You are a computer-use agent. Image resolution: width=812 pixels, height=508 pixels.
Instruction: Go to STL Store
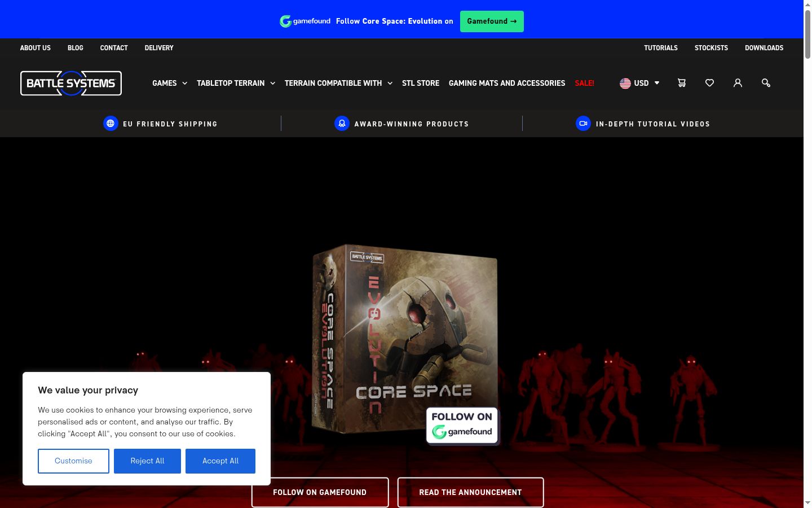(421, 83)
